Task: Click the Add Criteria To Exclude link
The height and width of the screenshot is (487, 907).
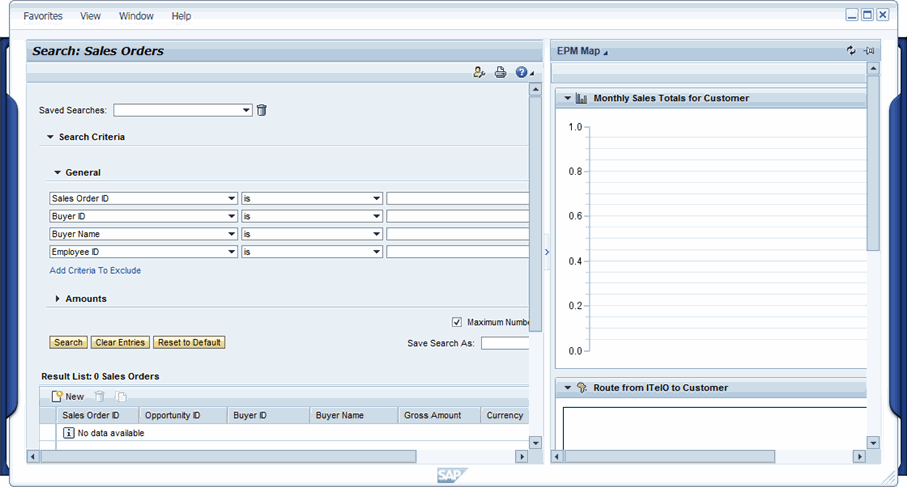Action: click(x=95, y=270)
